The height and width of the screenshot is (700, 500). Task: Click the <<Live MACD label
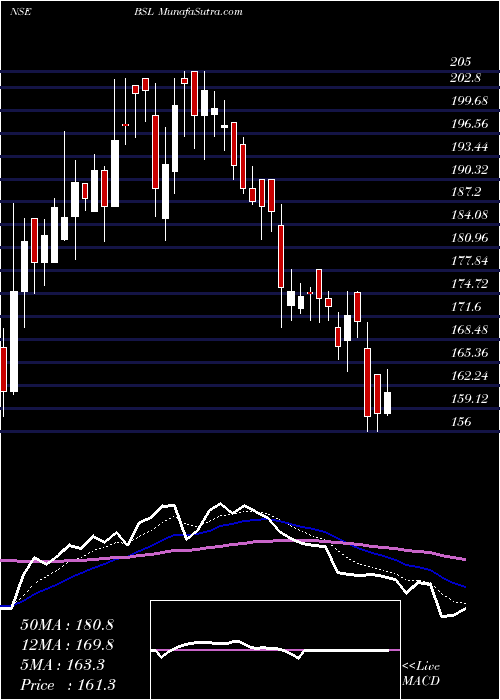(421, 673)
